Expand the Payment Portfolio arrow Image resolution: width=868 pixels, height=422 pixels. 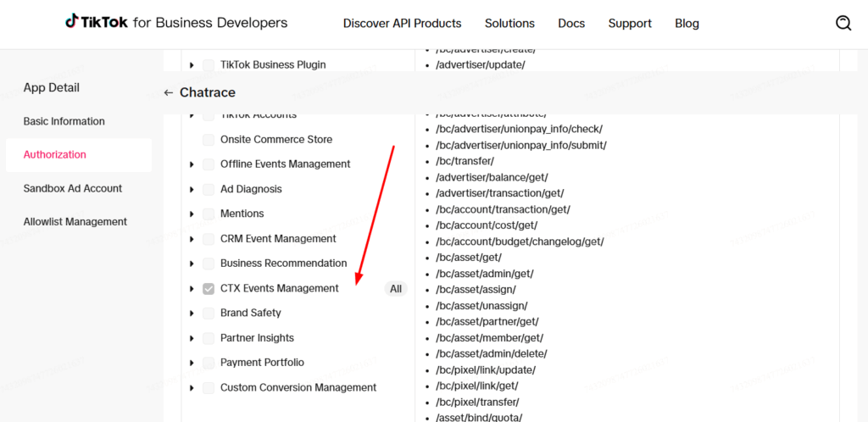(x=192, y=363)
